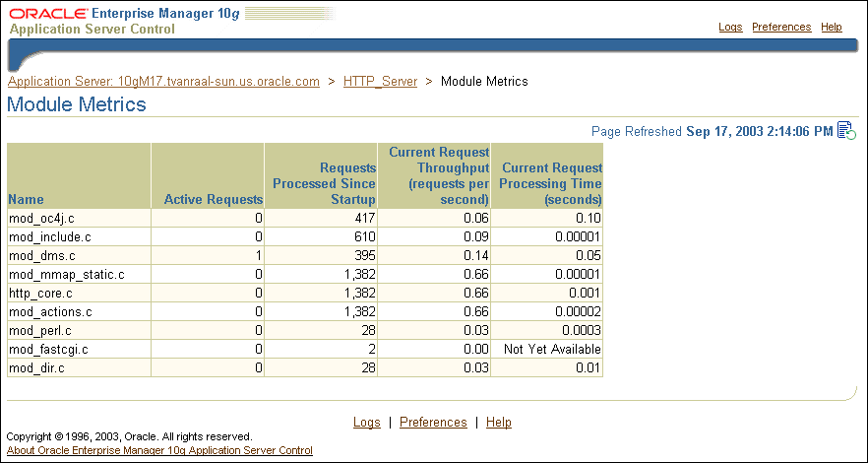This screenshot has width=868, height=463.
Task: Click the 417 requests value for mod_oc4j.c
Action: click(366, 219)
